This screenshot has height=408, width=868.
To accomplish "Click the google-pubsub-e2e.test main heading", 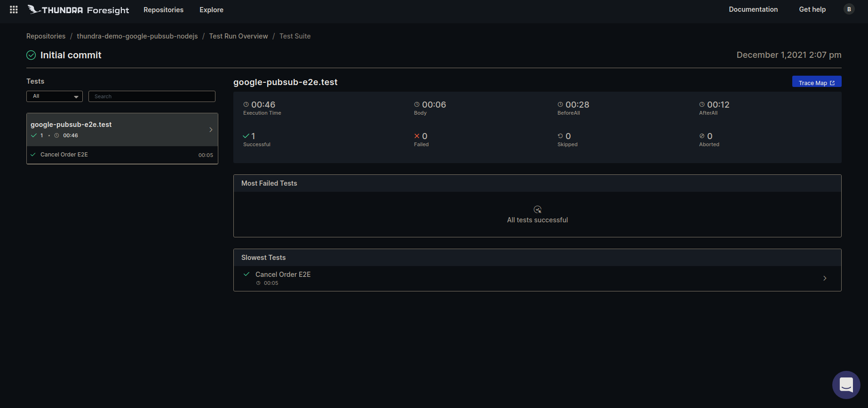I will [x=286, y=82].
